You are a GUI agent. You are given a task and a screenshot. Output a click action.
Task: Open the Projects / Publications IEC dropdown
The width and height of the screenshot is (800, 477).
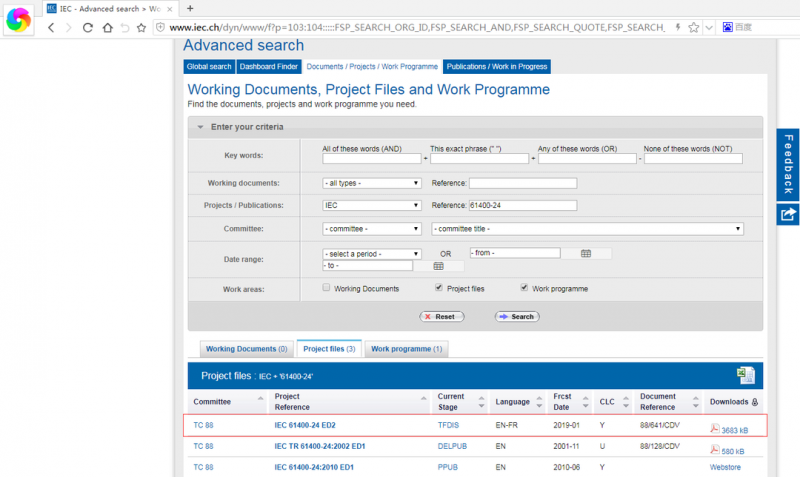tap(372, 205)
